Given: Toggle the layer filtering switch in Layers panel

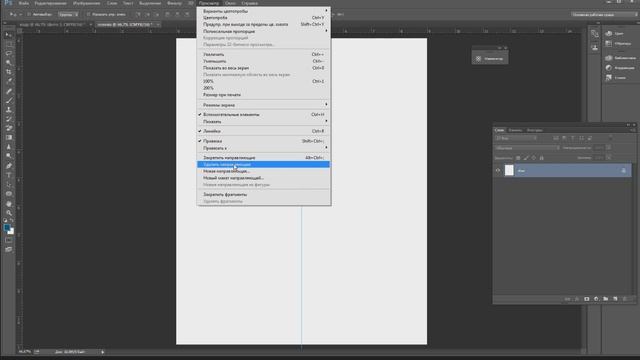Looking at the screenshot, I should [611, 138].
